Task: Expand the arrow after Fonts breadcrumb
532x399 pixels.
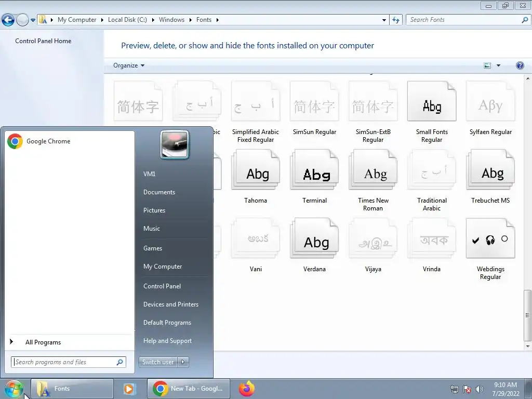Action: pos(217,20)
